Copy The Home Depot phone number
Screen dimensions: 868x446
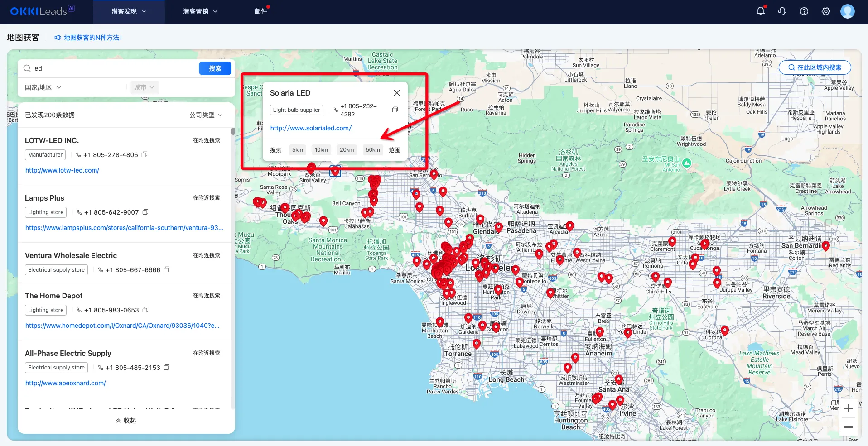pos(145,310)
